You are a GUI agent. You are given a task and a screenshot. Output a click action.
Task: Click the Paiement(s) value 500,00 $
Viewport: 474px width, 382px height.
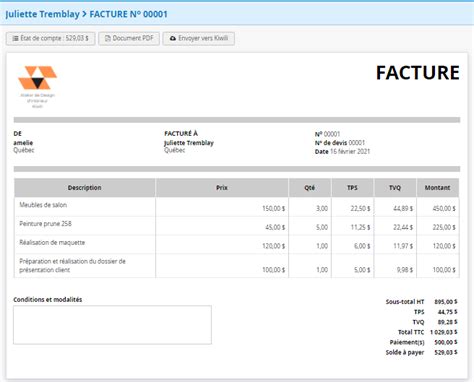pos(446,342)
